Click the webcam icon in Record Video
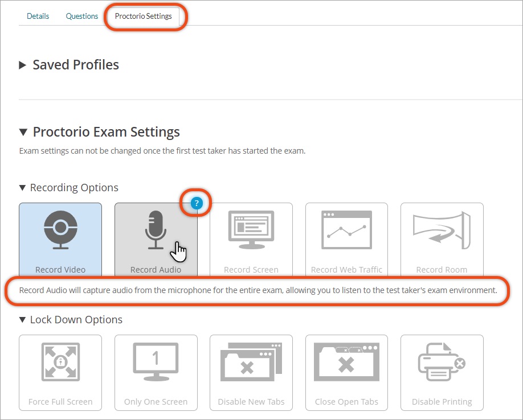Image resolution: width=523 pixels, height=420 pixels. pyautogui.click(x=60, y=230)
